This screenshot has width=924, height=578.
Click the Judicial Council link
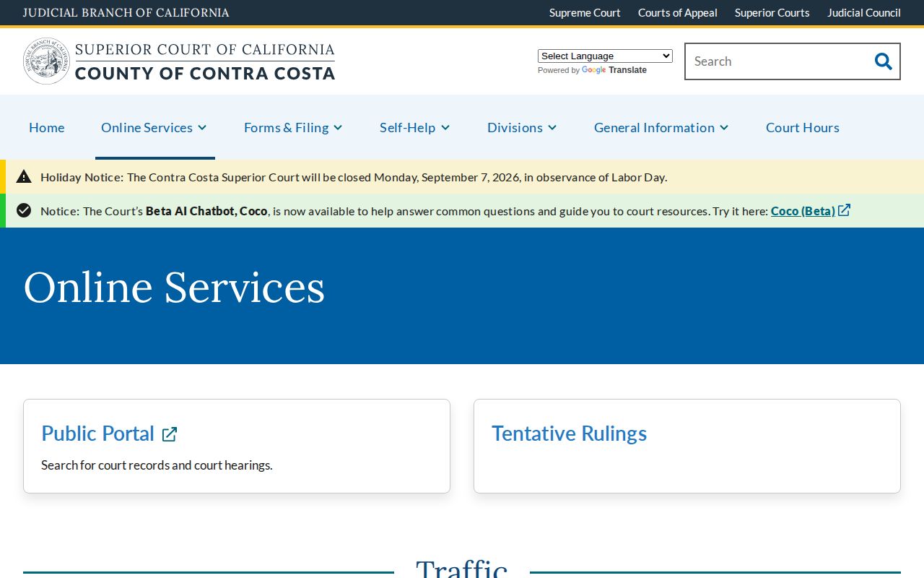coord(864,12)
